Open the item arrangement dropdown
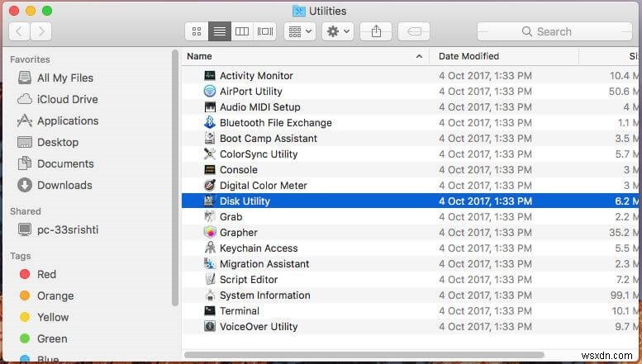This screenshot has height=364, width=642. (300, 31)
